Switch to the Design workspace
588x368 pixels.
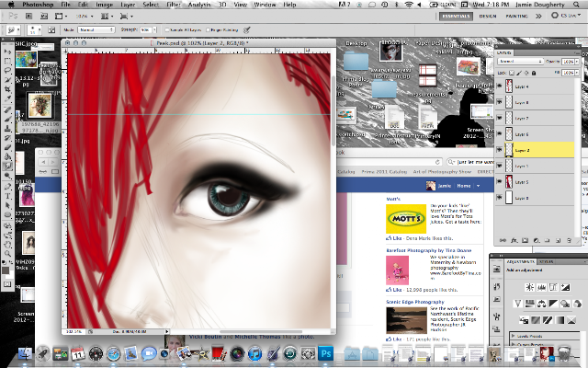click(x=488, y=17)
